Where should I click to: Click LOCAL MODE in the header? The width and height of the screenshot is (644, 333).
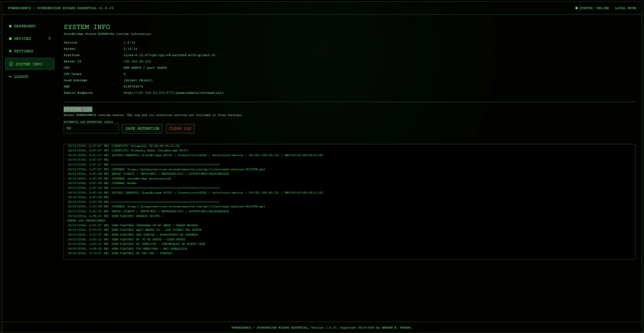(x=625, y=8)
